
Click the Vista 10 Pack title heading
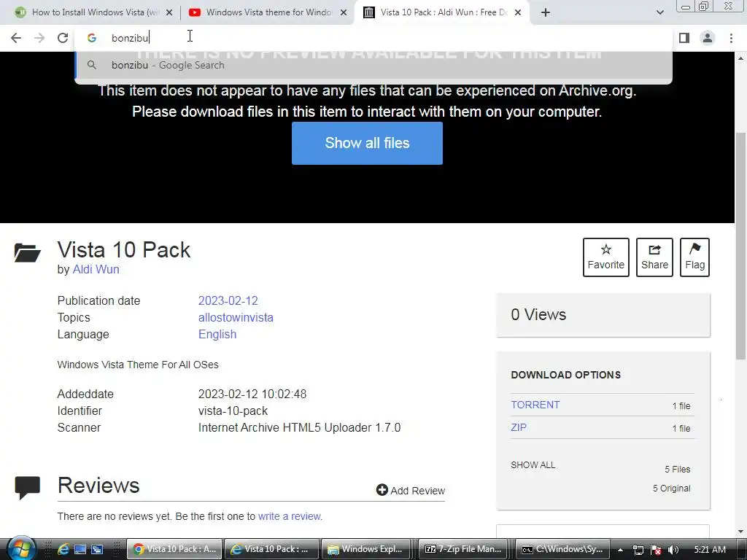click(124, 249)
